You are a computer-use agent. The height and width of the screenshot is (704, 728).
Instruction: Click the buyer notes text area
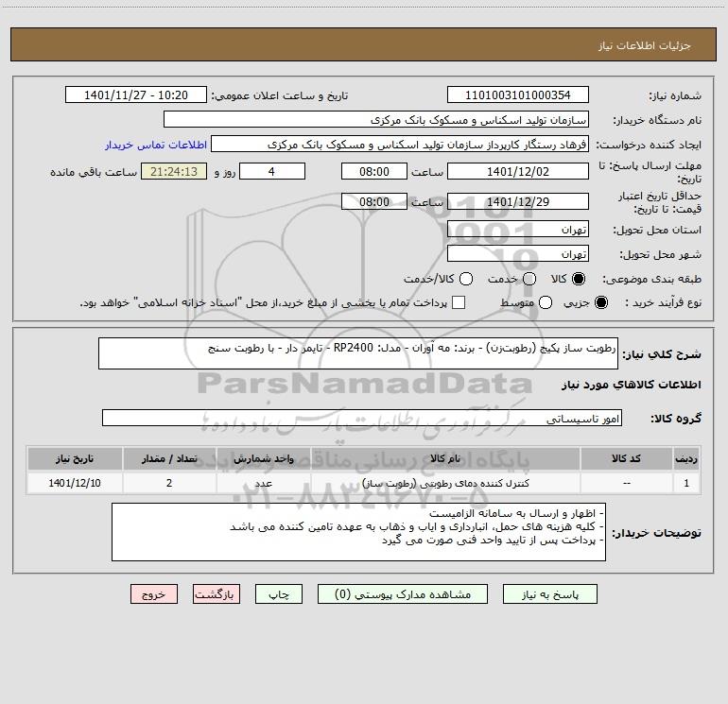click(358, 532)
